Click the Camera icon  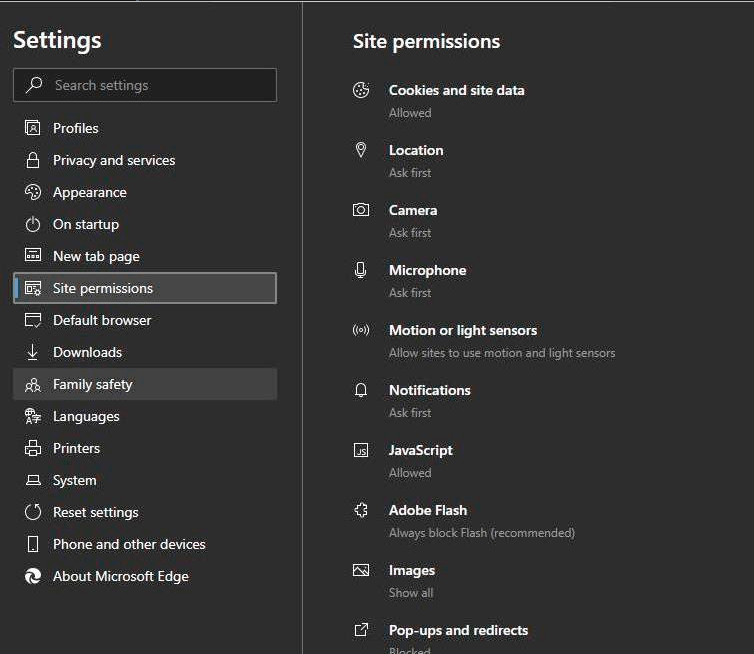tap(361, 210)
